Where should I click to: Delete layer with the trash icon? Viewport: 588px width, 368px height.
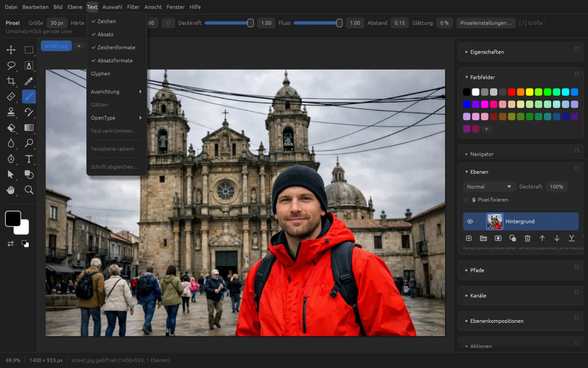point(527,238)
